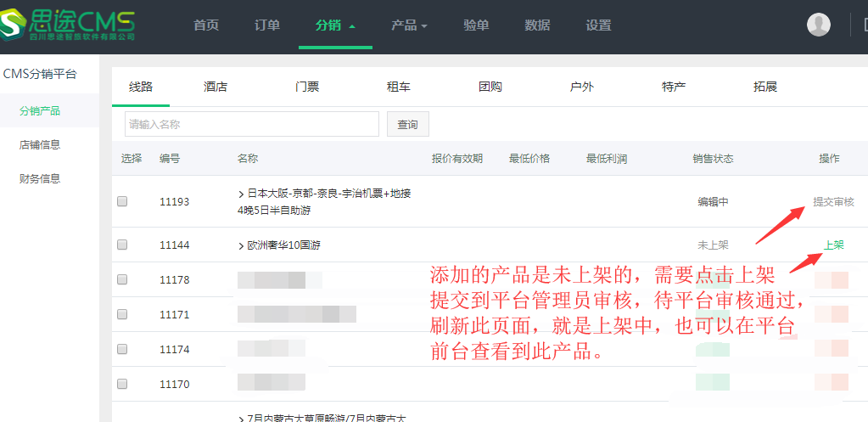Check the box for row 11178
Viewport: 868px width, 422px height.
122,279
